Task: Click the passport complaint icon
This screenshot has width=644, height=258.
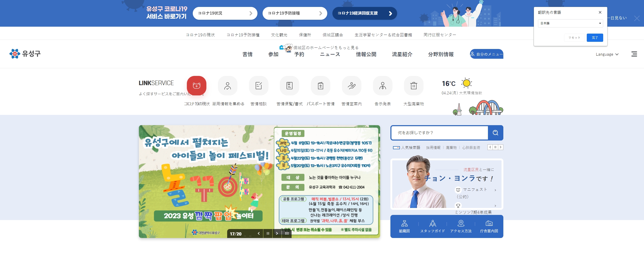Action: tap(320, 86)
